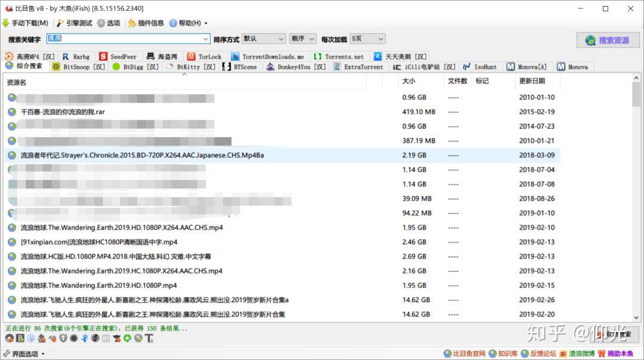Switch to the ExtraTorrent tab
644x360 pixels.
click(x=358, y=67)
